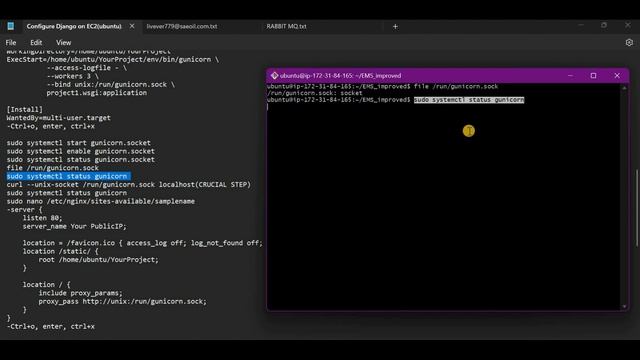Minimize the terminal window

click(x=570, y=76)
